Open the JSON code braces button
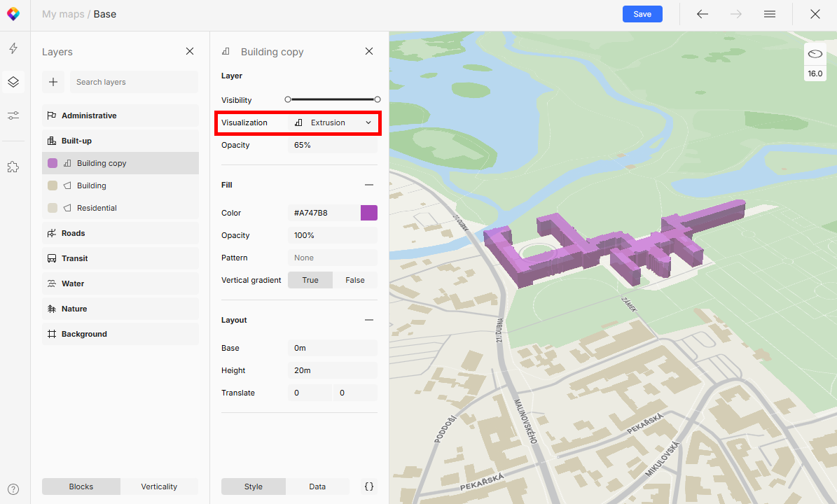This screenshot has height=504, width=837. point(369,486)
